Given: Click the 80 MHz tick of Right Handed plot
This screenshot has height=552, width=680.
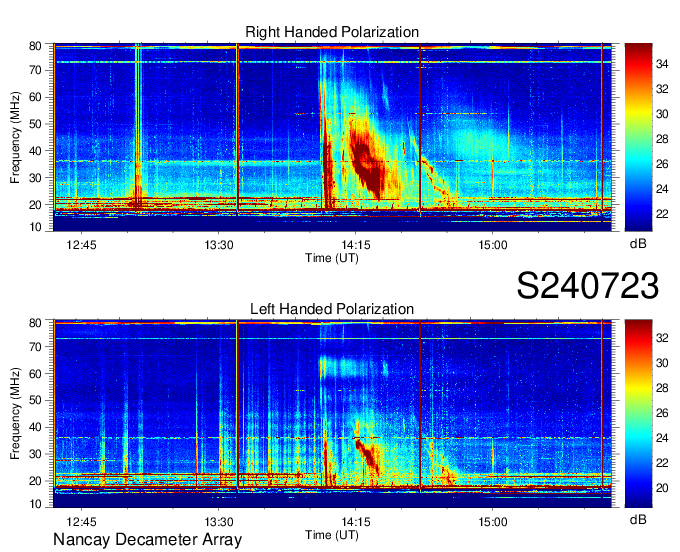Looking at the screenshot, I should [35, 46].
